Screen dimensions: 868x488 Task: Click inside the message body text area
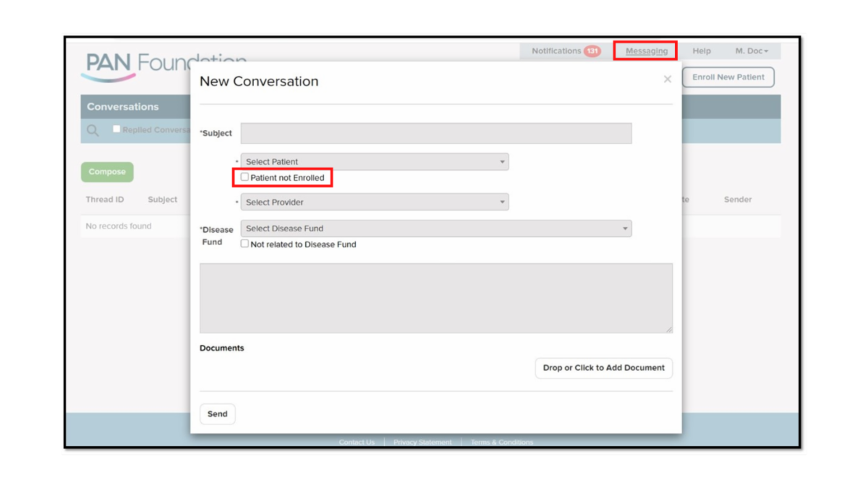pyautogui.click(x=435, y=298)
